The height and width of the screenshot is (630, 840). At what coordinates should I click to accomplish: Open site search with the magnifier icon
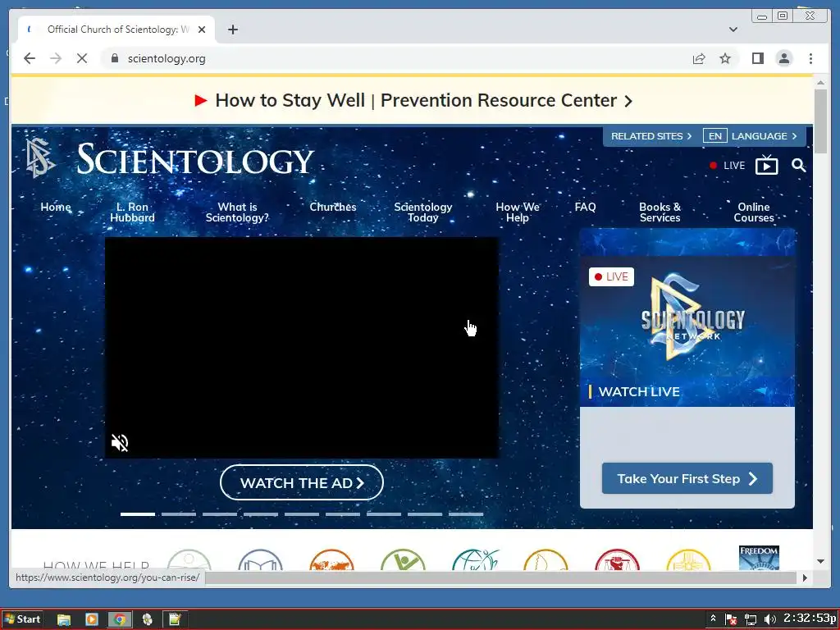[798, 165]
